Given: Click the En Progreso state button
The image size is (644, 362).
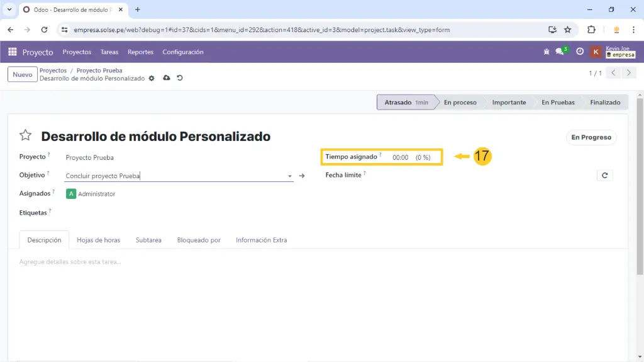Looking at the screenshot, I should 591,137.
